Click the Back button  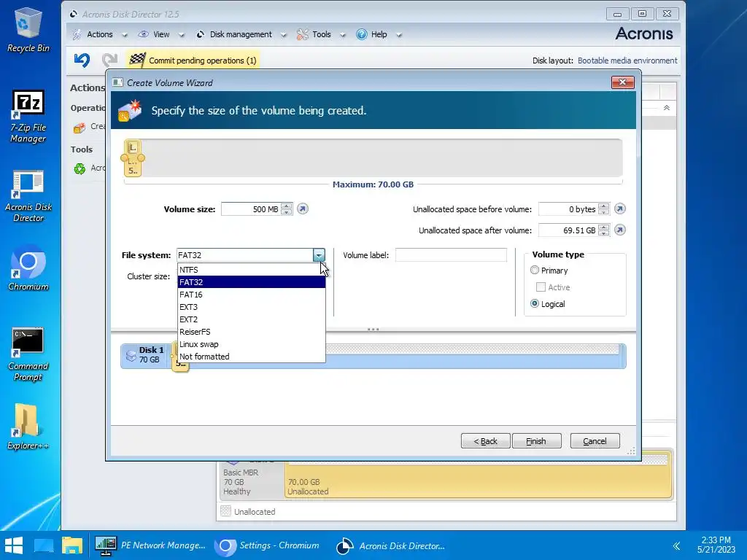coord(485,441)
